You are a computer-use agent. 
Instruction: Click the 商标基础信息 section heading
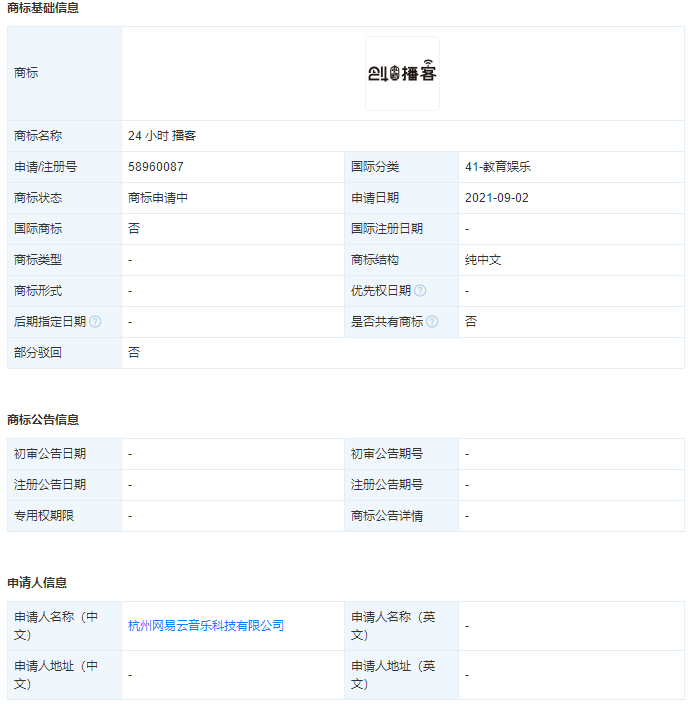click(43, 8)
